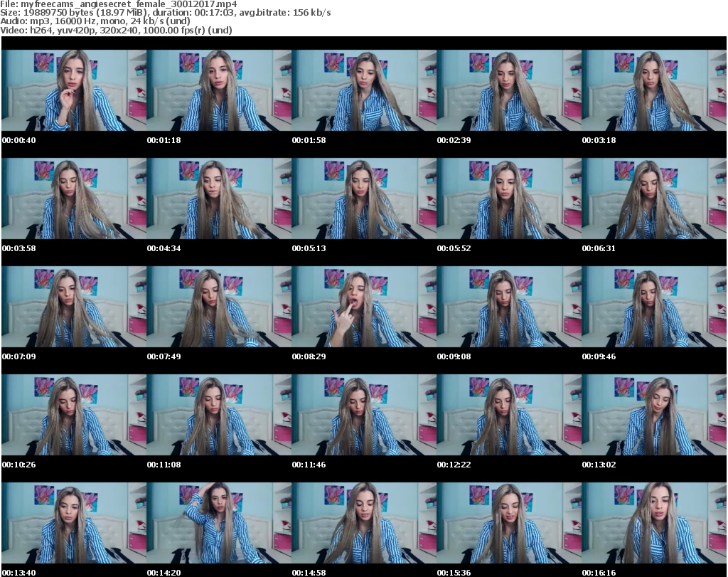728x577 pixels.
Task: Click the timestamp text 00:15:36
Action: [x=454, y=573]
